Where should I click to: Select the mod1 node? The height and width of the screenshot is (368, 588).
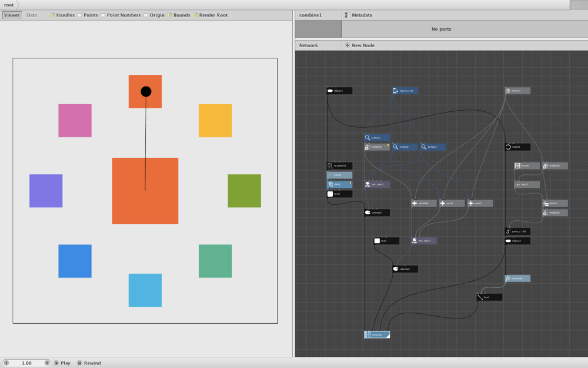[x=527, y=184]
